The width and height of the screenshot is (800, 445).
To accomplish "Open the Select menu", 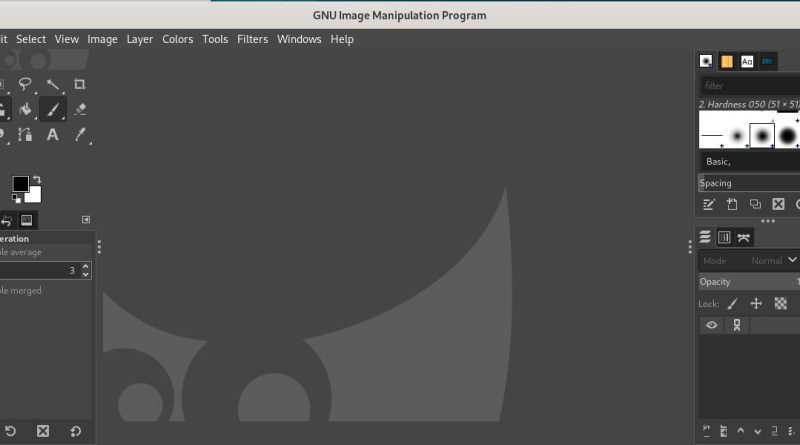I will point(31,39).
